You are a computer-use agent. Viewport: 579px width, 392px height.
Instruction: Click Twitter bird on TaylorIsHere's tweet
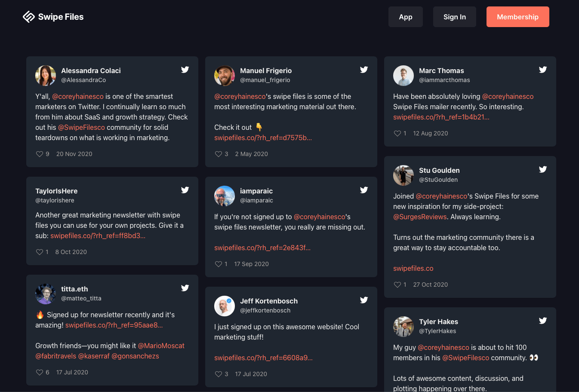[185, 190]
